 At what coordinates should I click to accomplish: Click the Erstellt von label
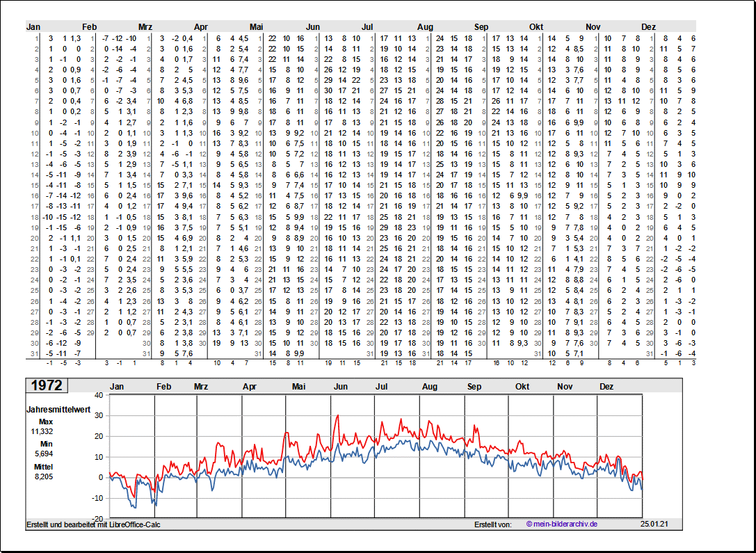[493, 524]
